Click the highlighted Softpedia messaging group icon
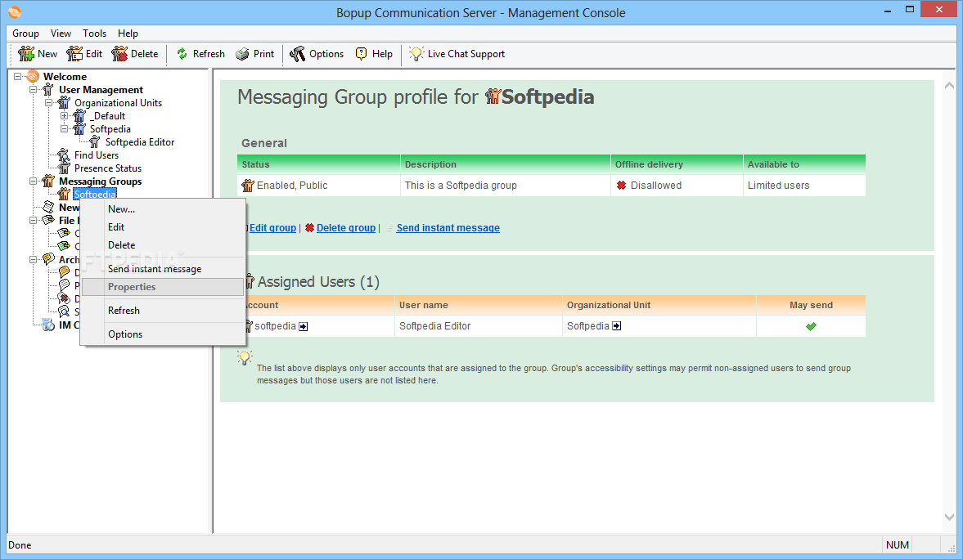 (64, 195)
